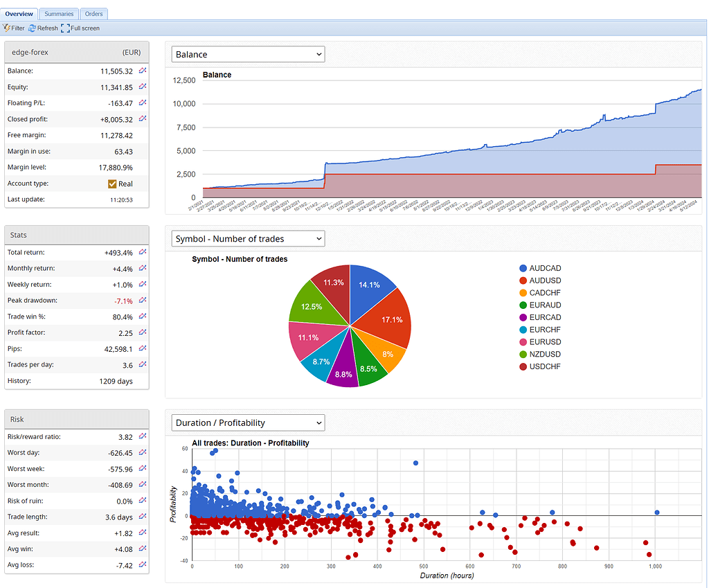This screenshot has width=709, height=588.
Task: Click the Profit factor chart icon
Action: pyautogui.click(x=143, y=332)
